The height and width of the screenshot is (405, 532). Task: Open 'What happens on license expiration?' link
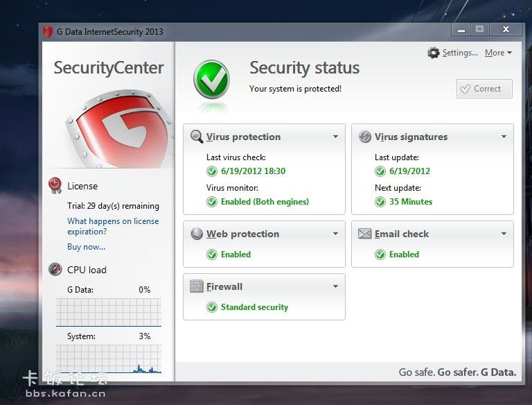coord(113,226)
